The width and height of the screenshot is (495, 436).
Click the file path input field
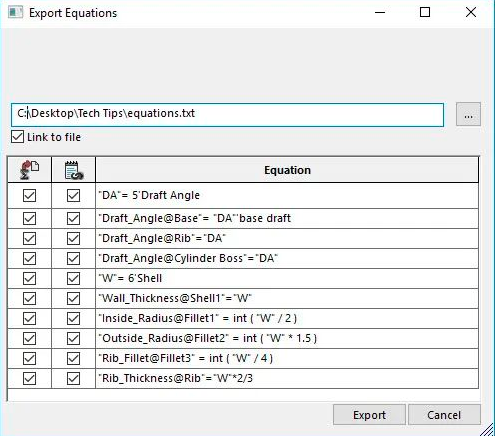point(227,115)
